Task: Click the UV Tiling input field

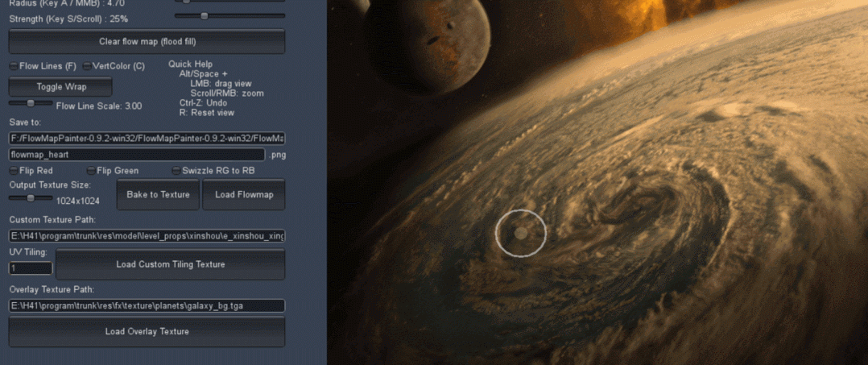Action: (31, 268)
